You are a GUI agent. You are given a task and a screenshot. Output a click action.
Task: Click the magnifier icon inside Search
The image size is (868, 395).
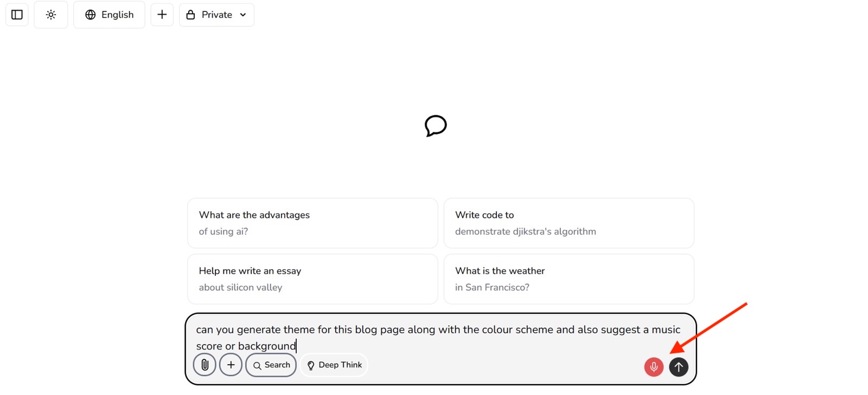[257, 366]
